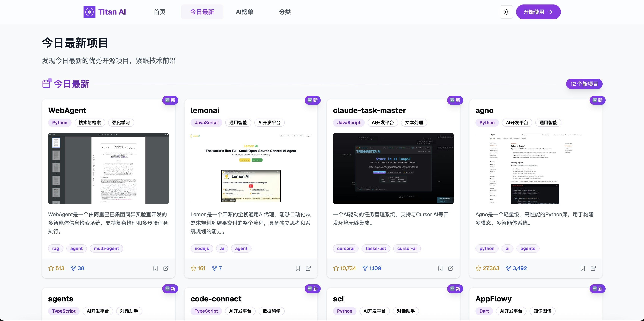Click the fork icon on claude-task-master card
The height and width of the screenshot is (321, 644).
click(x=365, y=268)
